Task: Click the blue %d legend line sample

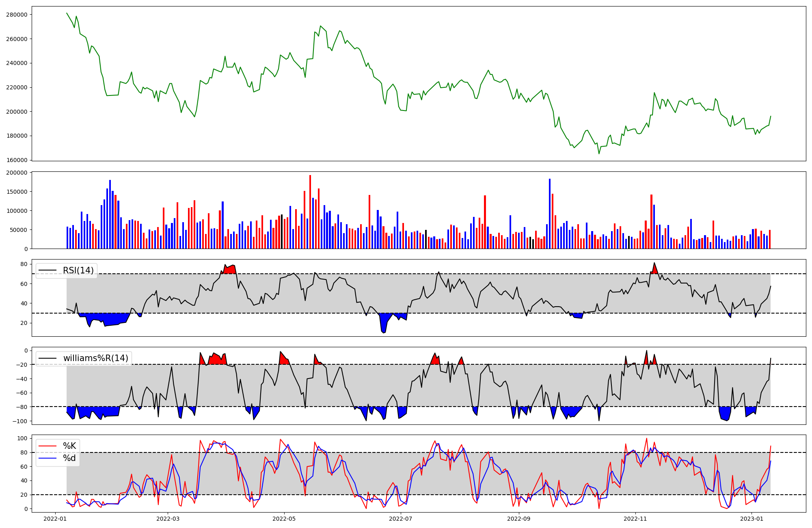Action: click(x=47, y=458)
